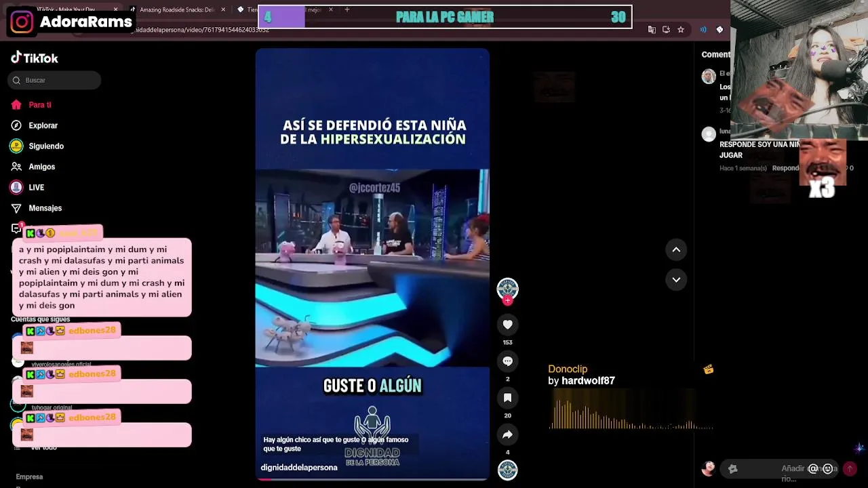Go to the next video with down chevron

(676, 279)
